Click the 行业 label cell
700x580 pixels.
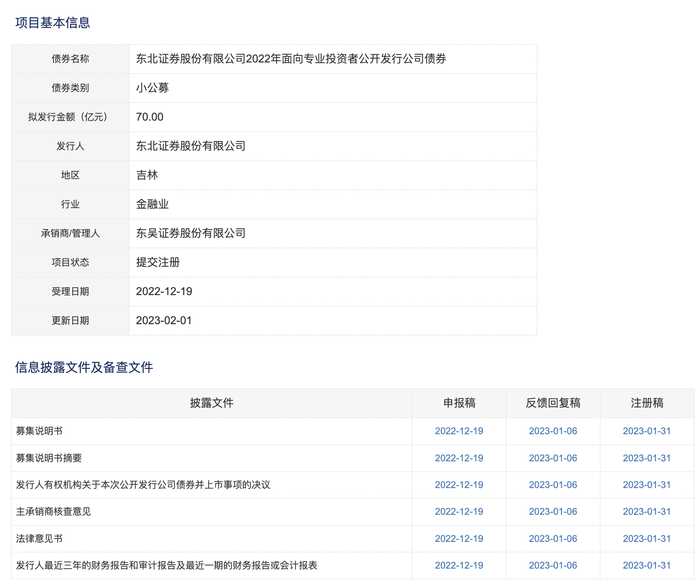click(x=70, y=204)
